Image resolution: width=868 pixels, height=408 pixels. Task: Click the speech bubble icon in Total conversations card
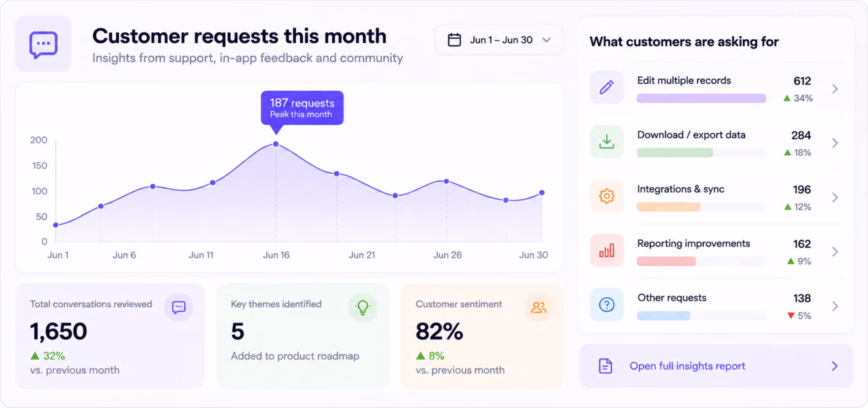(x=179, y=307)
